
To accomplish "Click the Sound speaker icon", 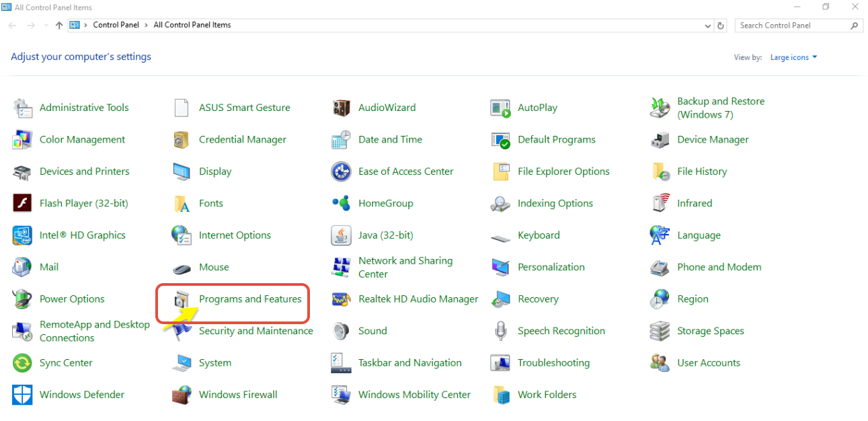I will (341, 331).
